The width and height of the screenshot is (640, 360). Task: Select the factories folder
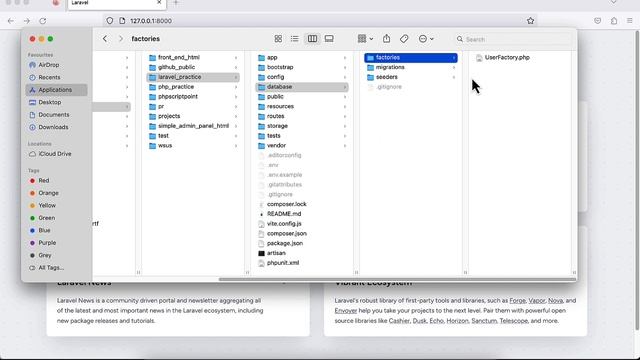411,58
